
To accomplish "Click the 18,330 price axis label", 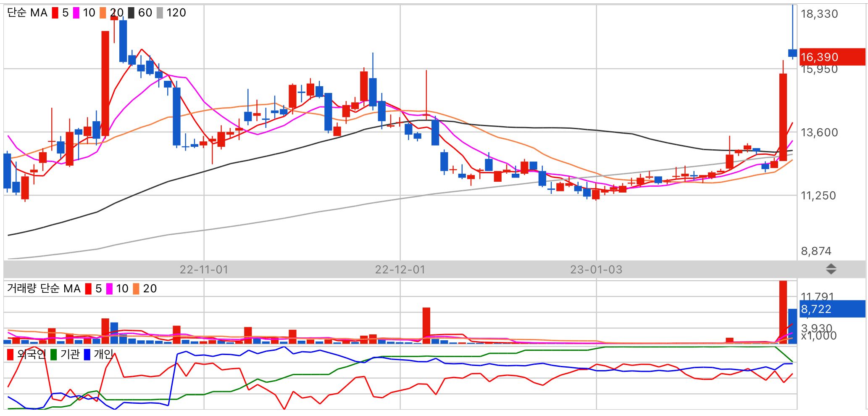I will pos(819,14).
